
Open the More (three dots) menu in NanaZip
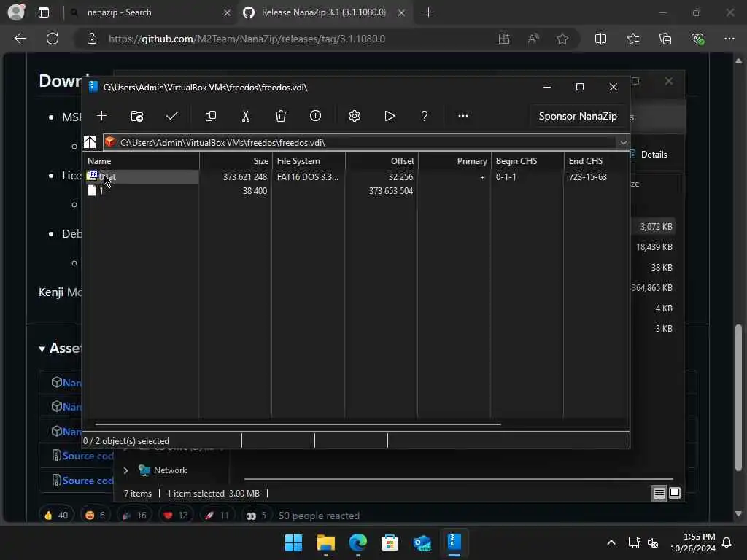click(x=463, y=116)
